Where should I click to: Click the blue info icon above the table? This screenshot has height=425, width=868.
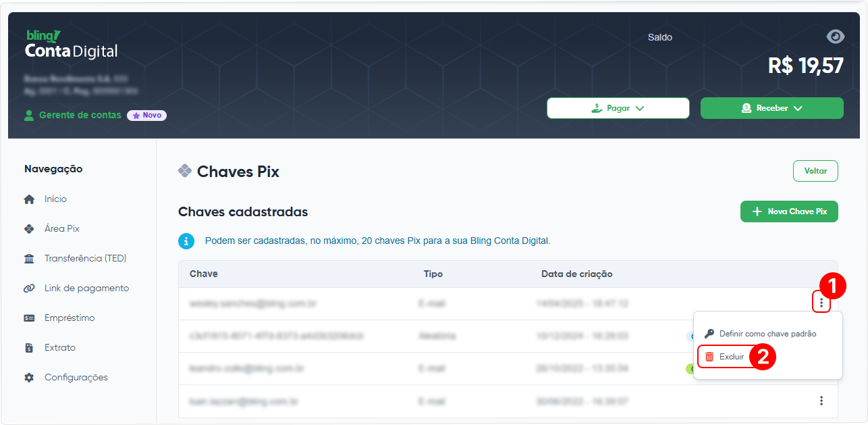point(186,241)
